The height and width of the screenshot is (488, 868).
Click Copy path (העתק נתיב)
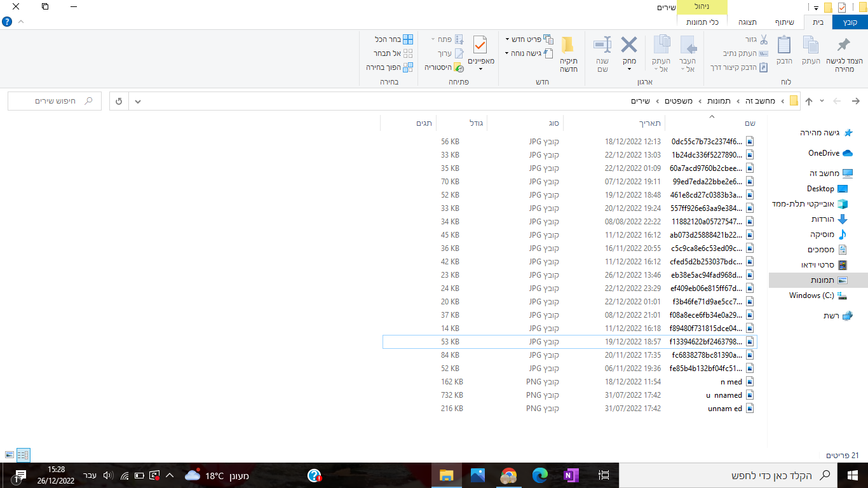pos(747,53)
